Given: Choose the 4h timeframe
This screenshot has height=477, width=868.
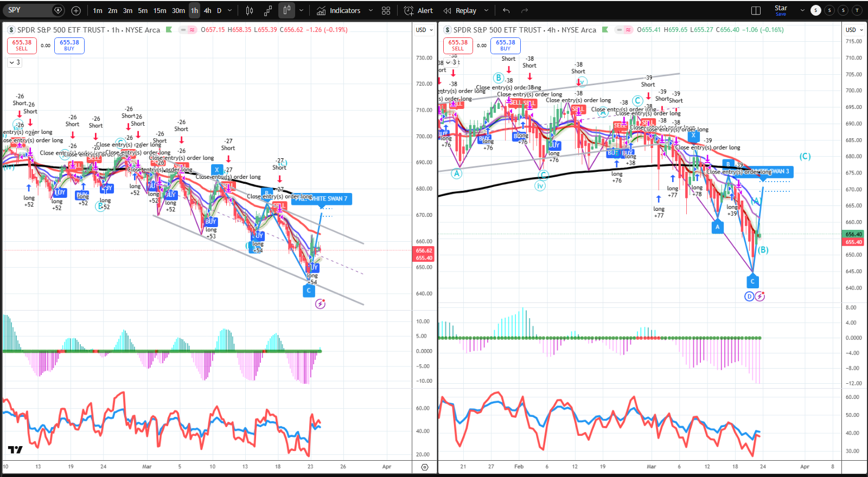Looking at the screenshot, I should (208, 10).
